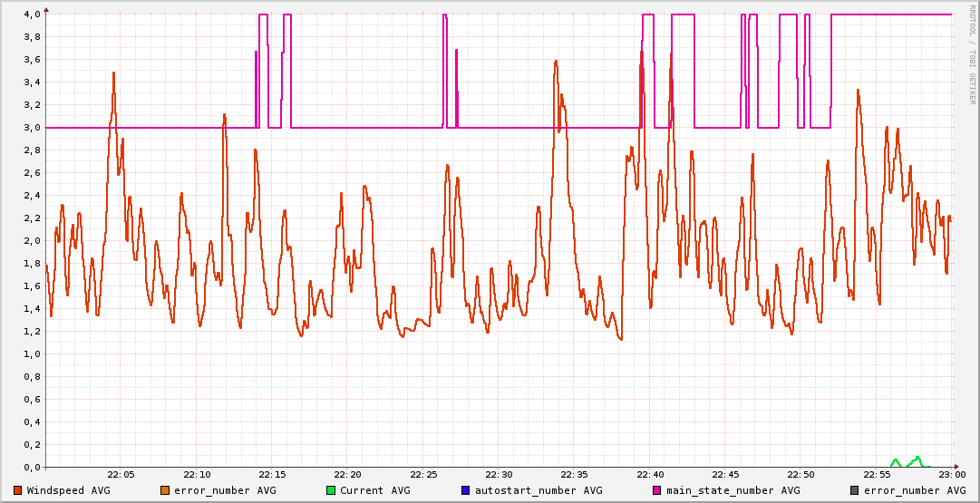The height and width of the screenshot is (503, 980).
Task: Select the autostart_number AVG legend label
Action: pyautogui.click(x=539, y=490)
